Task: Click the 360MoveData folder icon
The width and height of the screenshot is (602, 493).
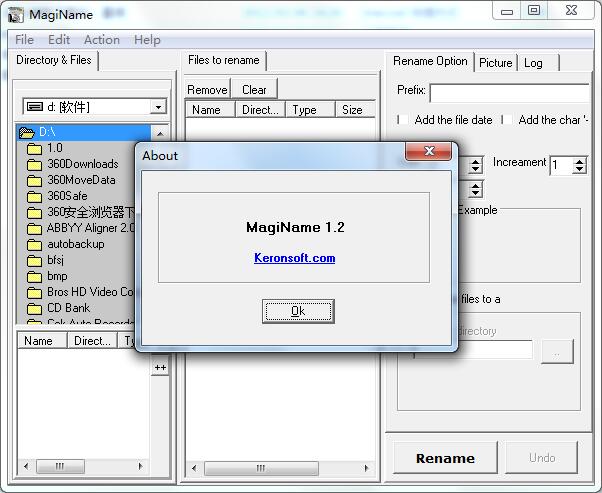Action: (x=34, y=180)
